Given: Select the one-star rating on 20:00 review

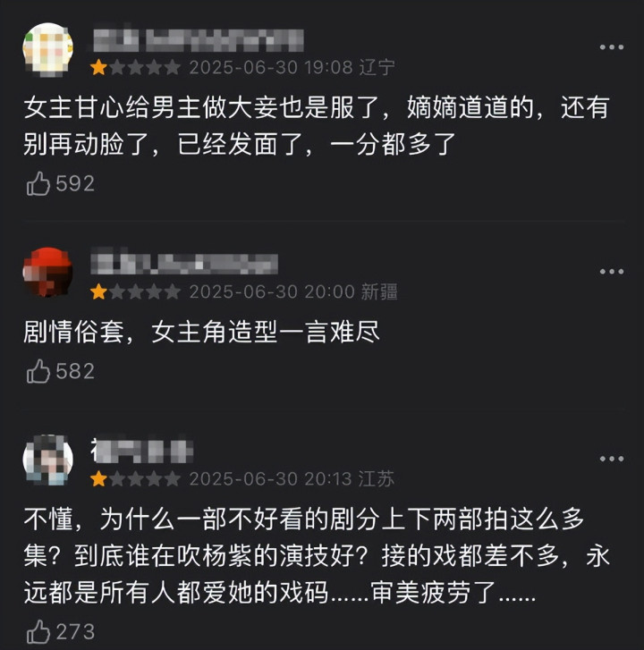Looking at the screenshot, I should click(x=135, y=291).
